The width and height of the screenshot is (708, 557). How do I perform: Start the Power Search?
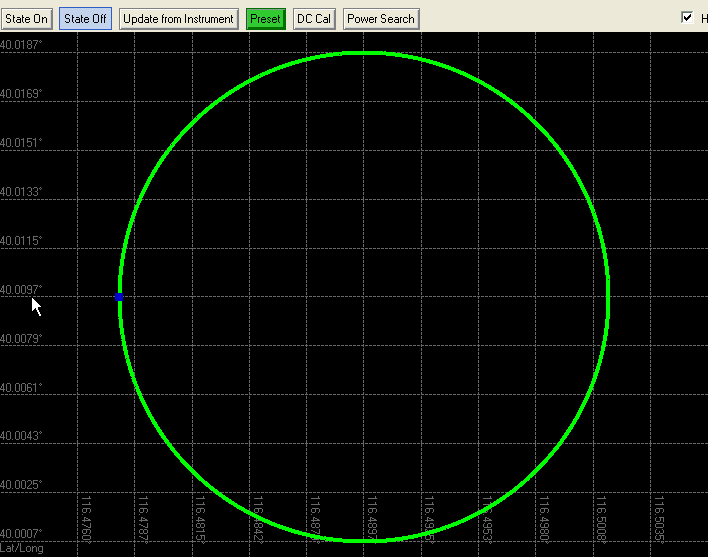(380, 19)
